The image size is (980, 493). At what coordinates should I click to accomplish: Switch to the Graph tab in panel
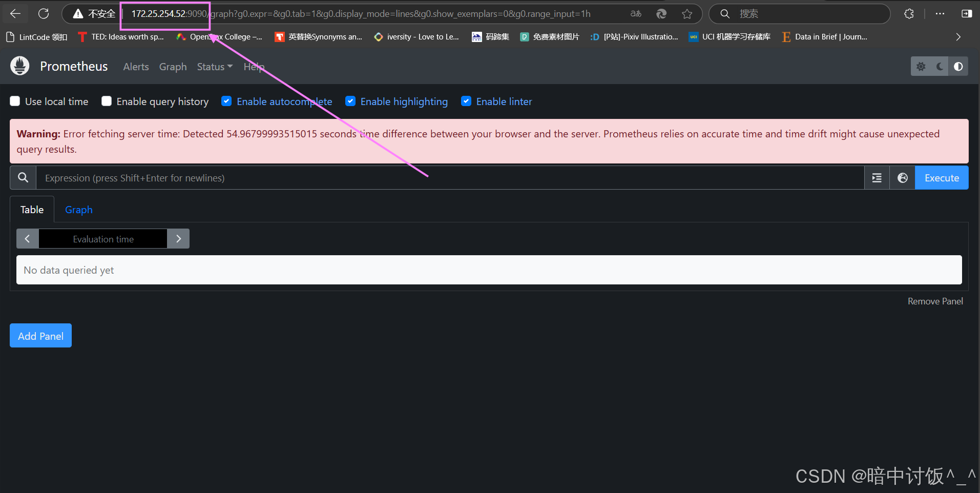point(79,210)
